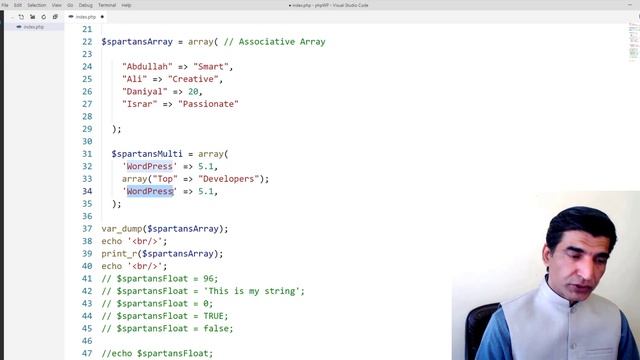
Task: Click the selected WordPress word on line 34
Action: [x=150, y=191]
